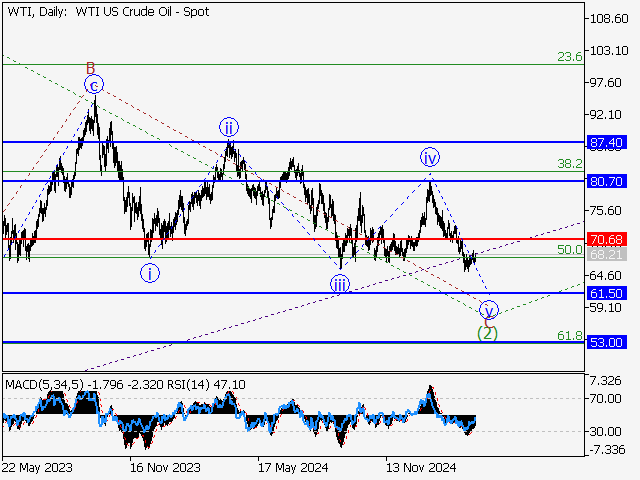Click the circled wave i marker

pyautogui.click(x=148, y=272)
